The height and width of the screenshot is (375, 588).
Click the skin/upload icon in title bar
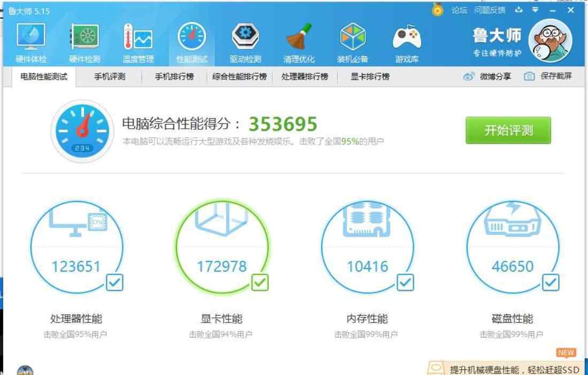pyautogui.click(x=519, y=10)
